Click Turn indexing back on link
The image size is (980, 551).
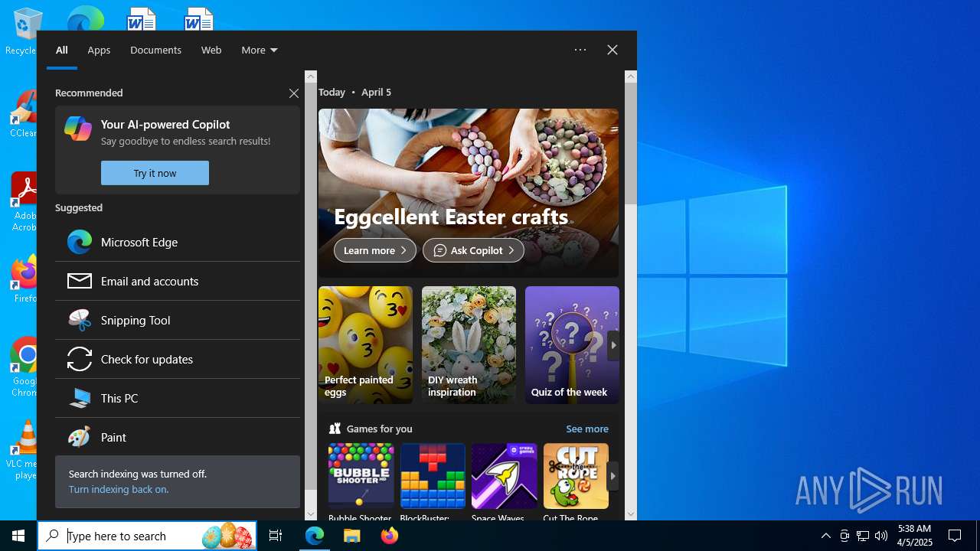pyautogui.click(x=119, y=489)
